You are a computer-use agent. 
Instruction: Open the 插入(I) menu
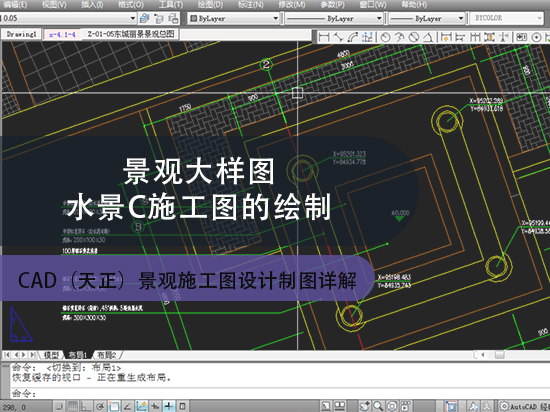(93, 5)
